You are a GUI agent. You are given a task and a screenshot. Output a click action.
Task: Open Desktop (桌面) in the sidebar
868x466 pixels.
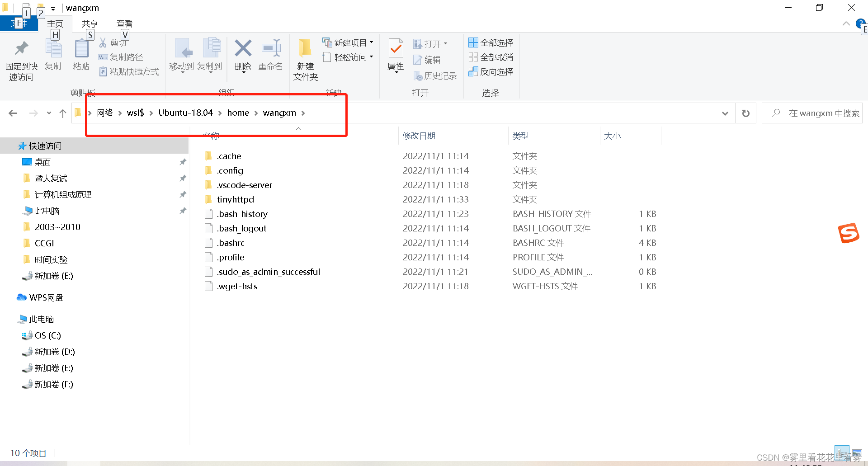[x=42, y=162]
